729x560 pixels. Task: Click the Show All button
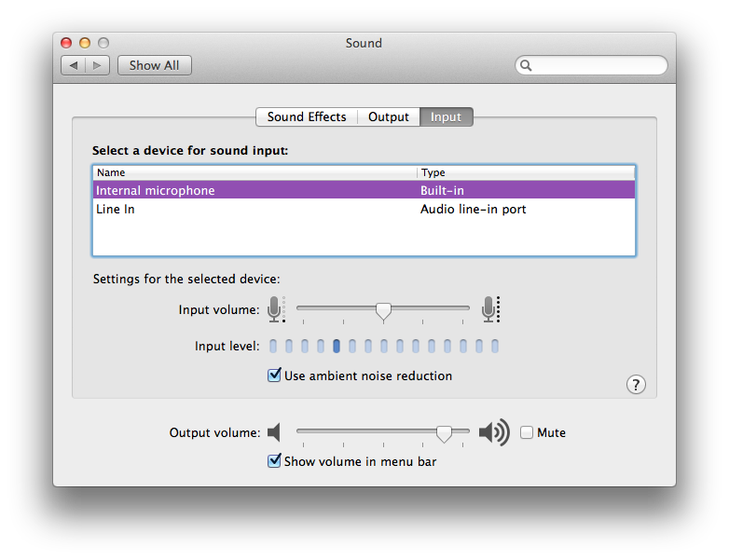[155, 65]
